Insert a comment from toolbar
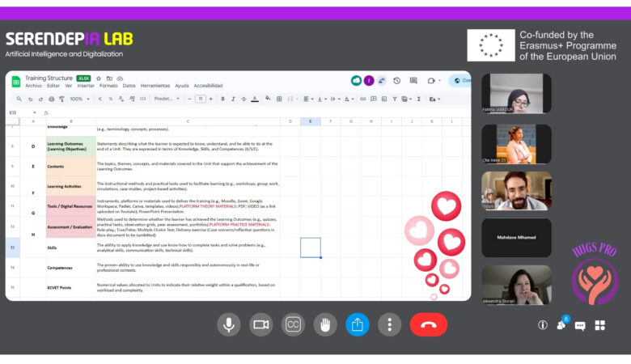This screenshot has height=364, width=631. point(374,99)
